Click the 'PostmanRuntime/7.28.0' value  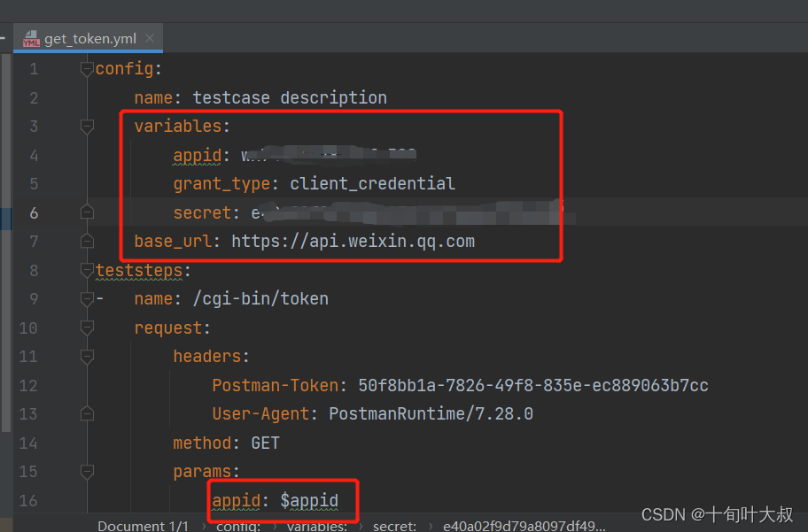point(431,414)
